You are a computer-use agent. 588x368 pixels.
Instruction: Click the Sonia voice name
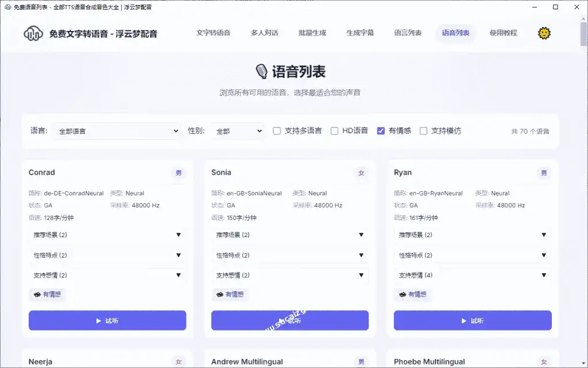click(x=221, y=172)
